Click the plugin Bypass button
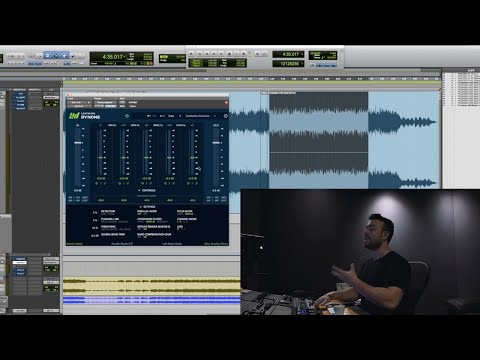The width and height of the screenshot is (480, 360). coord(133,102)
